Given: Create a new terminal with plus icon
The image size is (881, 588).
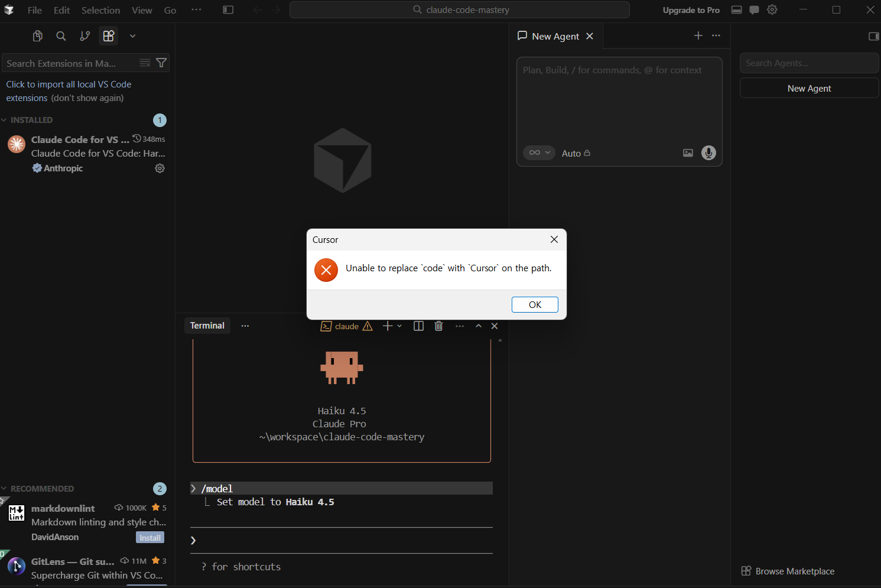Looking at the screenshot, I should (x=388, y=326).
